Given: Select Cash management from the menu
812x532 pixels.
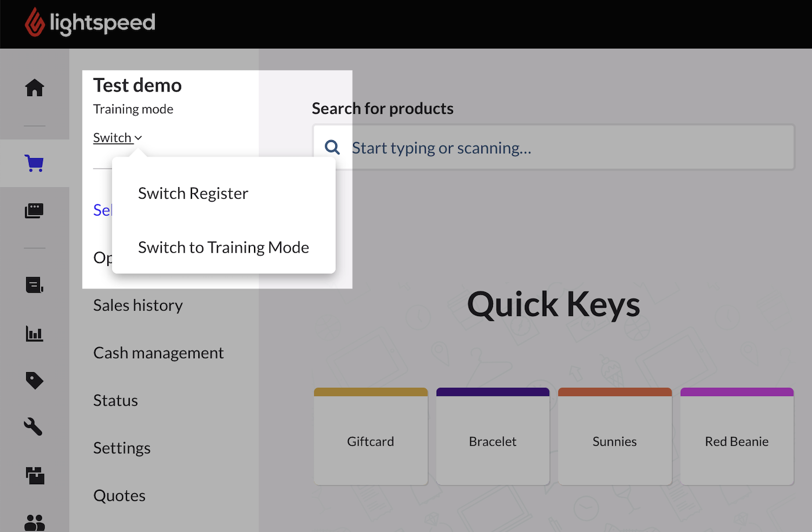Looking at the screenshot, I should tap(158, 352).
